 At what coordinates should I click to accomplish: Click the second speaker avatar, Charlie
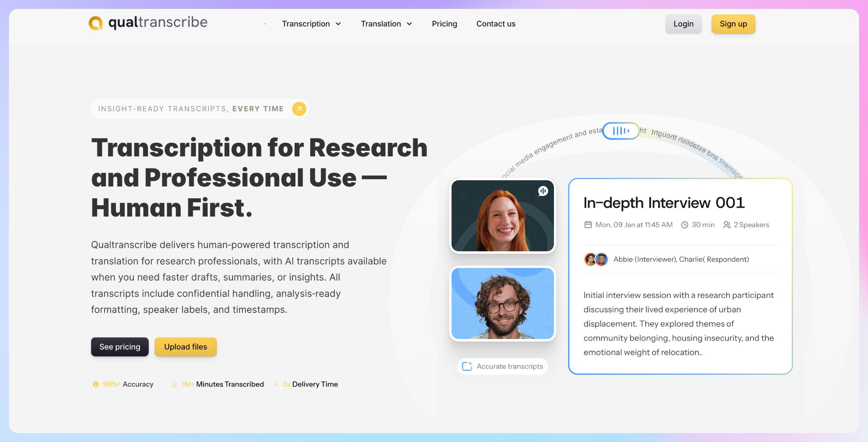coord(601,259)
